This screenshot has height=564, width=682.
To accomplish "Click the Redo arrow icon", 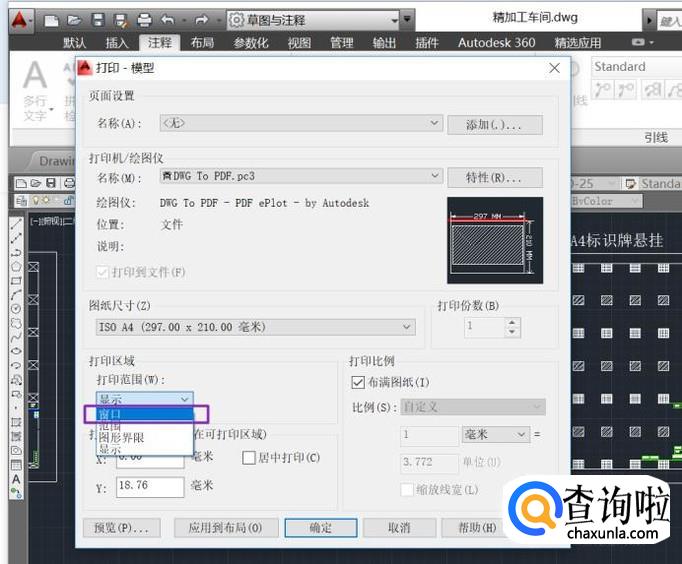I will click(x=201, y=20).
